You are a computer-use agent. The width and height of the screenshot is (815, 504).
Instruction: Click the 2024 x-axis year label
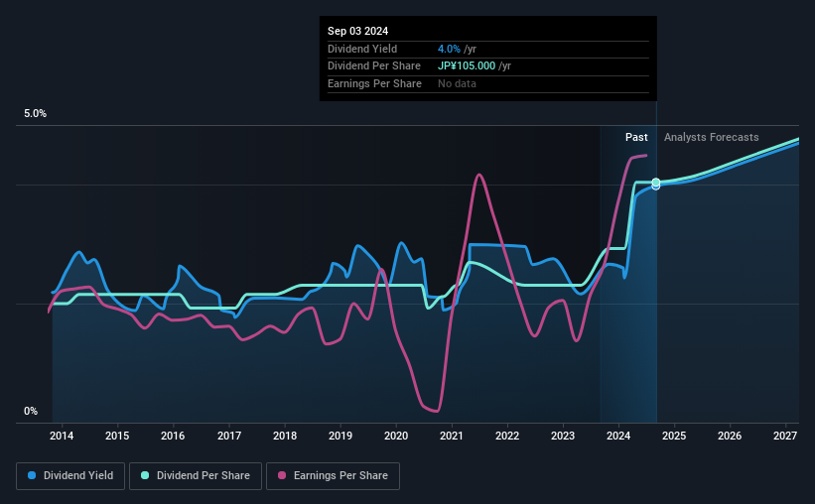point(618,436)
